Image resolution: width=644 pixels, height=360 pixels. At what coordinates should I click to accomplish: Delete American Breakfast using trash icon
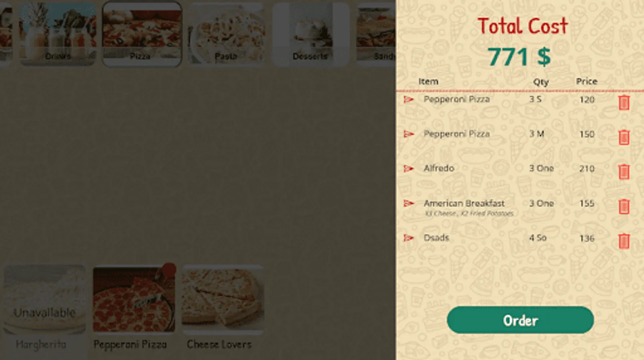pyautogui.click(x=624, y=206)
